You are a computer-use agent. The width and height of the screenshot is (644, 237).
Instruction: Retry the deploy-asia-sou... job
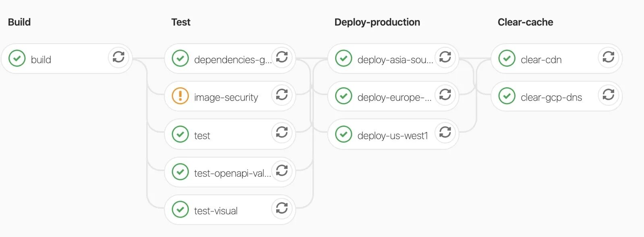coord(445,57)
